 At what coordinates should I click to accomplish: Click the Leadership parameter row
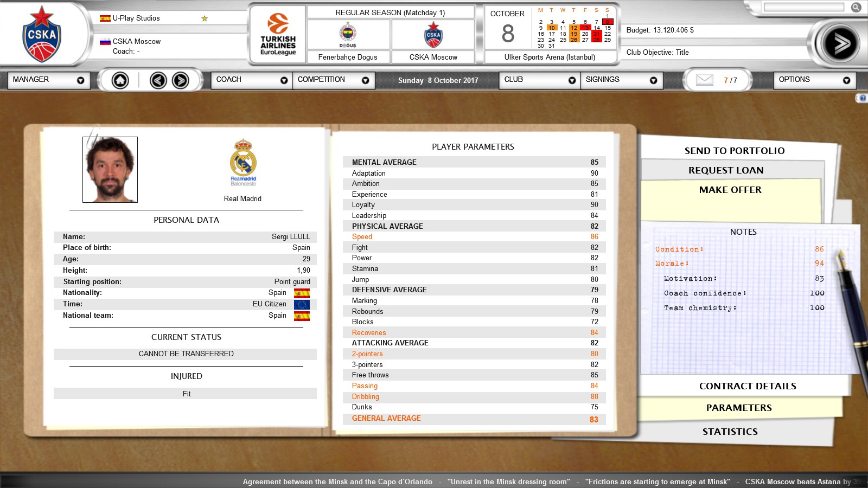click(x=474, y=216)
